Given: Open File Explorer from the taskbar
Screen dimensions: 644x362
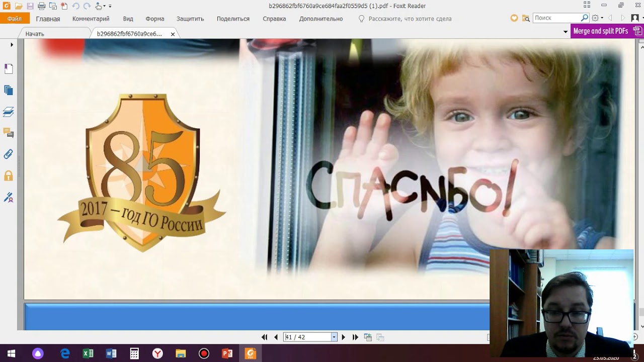Looking at the screenshot, I should click(181, 353).
